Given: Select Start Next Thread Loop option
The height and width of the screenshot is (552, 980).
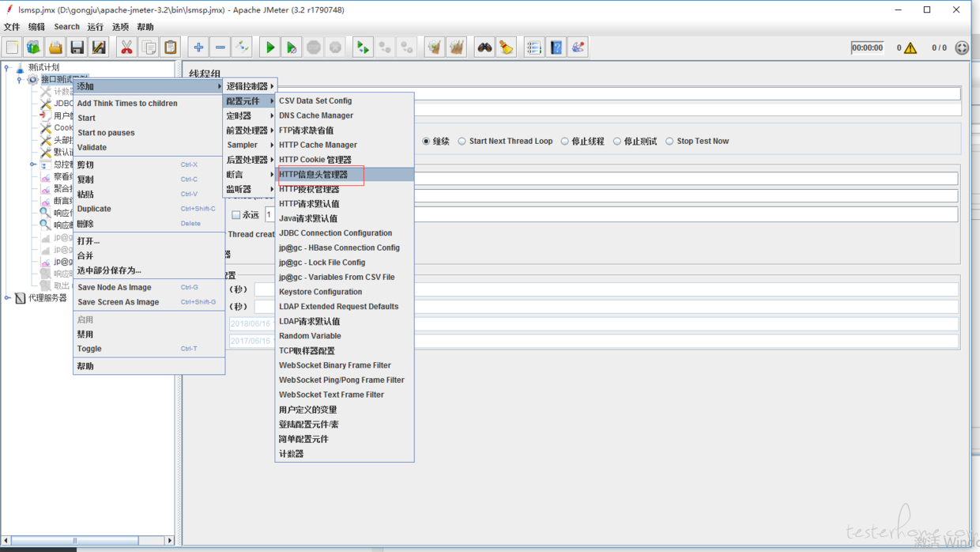Looking at the screenshot, I should [x=462, y=142].
